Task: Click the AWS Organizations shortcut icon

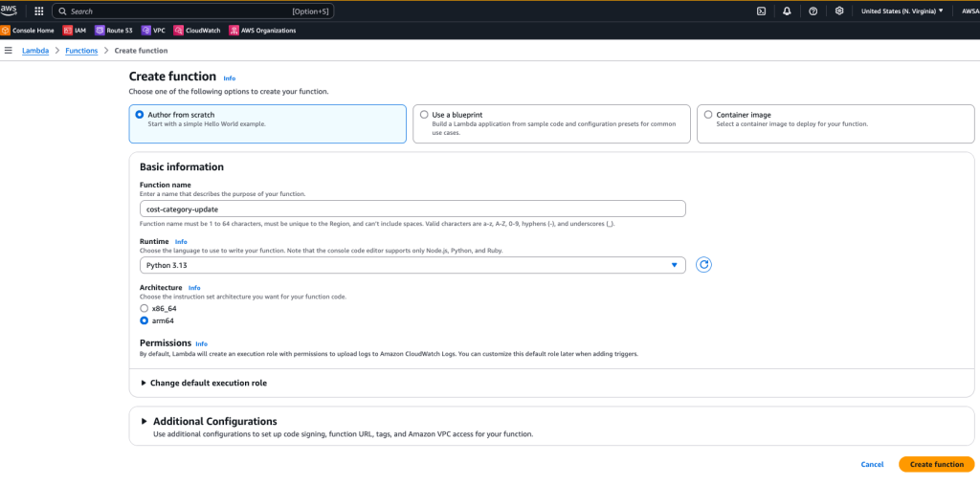Action: pos(234,30)
